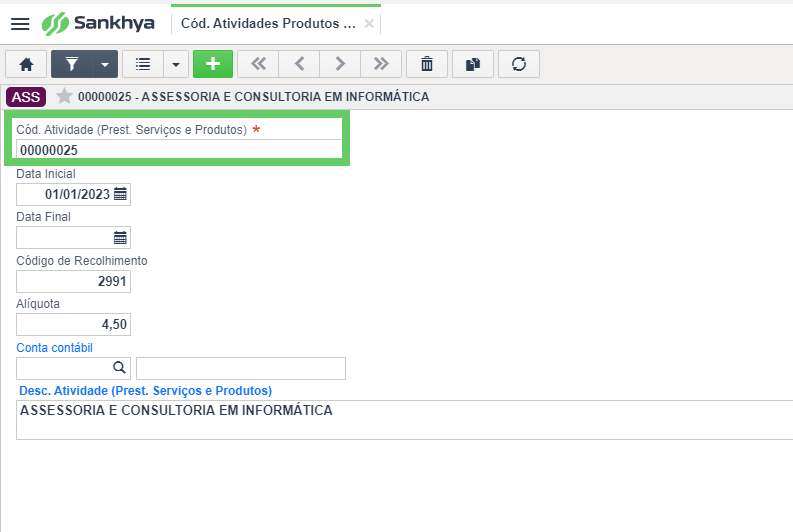793x532 pixels.
Task: Click the Data Inicial date field
Action: [x=73, y=194]
